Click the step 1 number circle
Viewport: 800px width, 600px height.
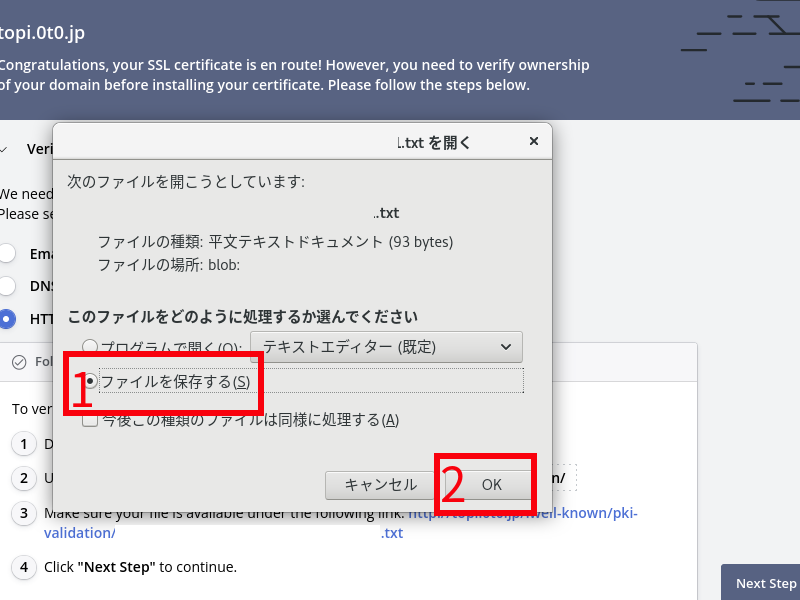[x=24, y=444]
